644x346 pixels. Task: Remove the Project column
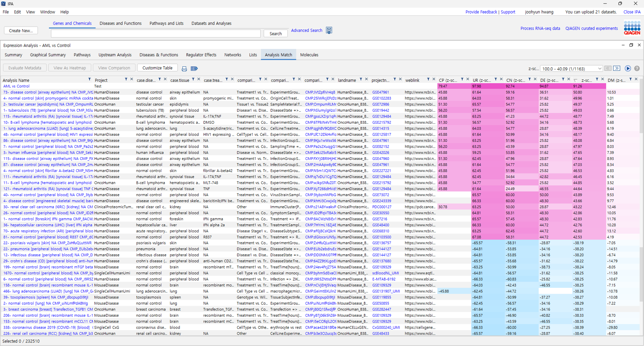click(131, 79)
